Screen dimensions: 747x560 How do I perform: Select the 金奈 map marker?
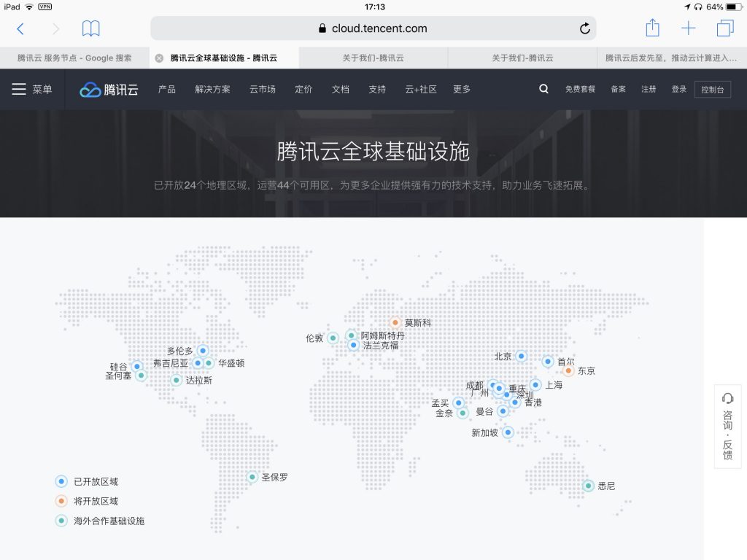(x=462, y=413)
